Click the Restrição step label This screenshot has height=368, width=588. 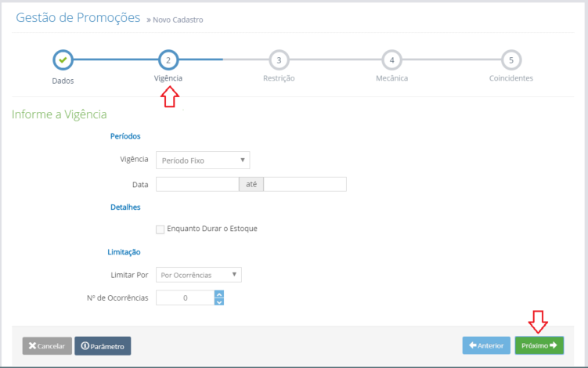point(279,78)
